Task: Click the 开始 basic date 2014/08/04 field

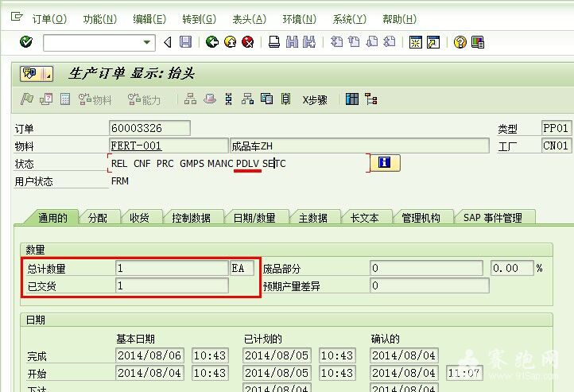Action: (x=149, y=373)
